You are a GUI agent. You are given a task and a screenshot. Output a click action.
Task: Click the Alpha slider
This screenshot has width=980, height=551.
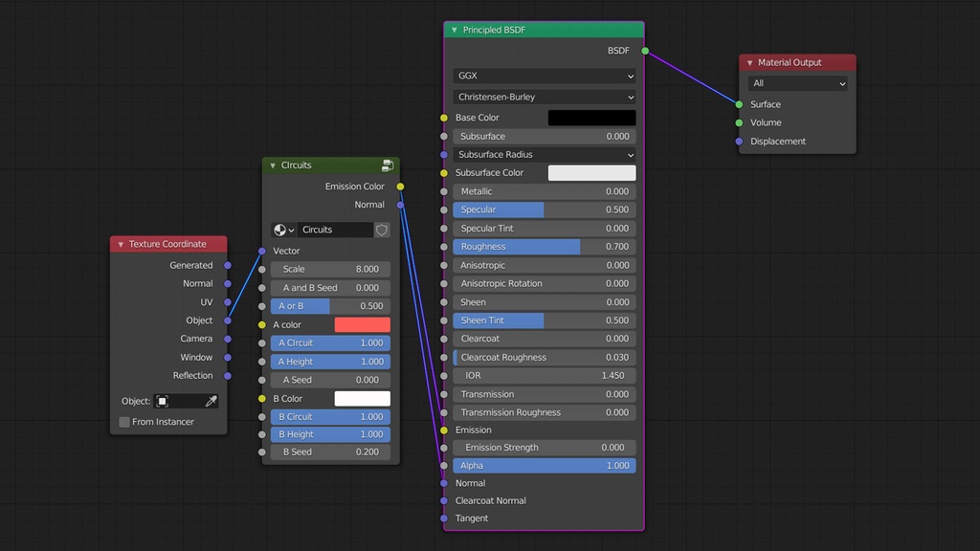click(544, 465)
